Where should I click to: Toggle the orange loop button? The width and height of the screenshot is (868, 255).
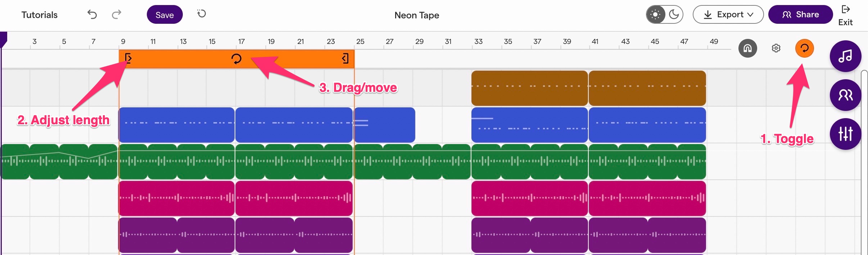tap(804, 48)
